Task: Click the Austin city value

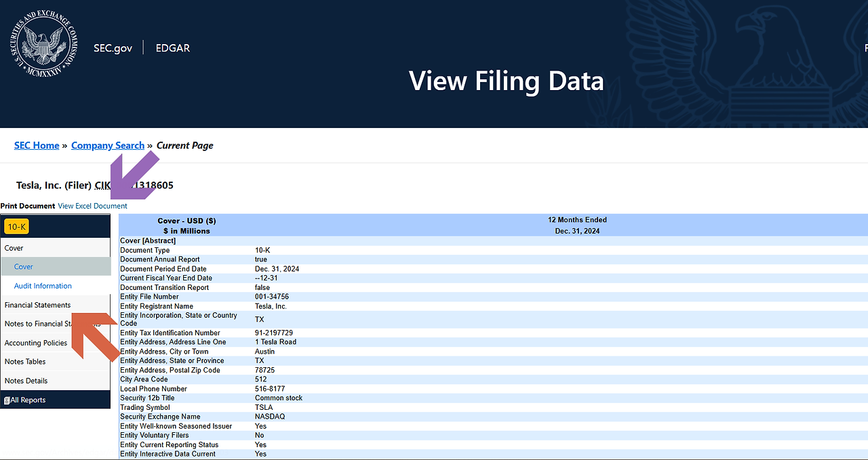Action: click(x=265, y=352)
